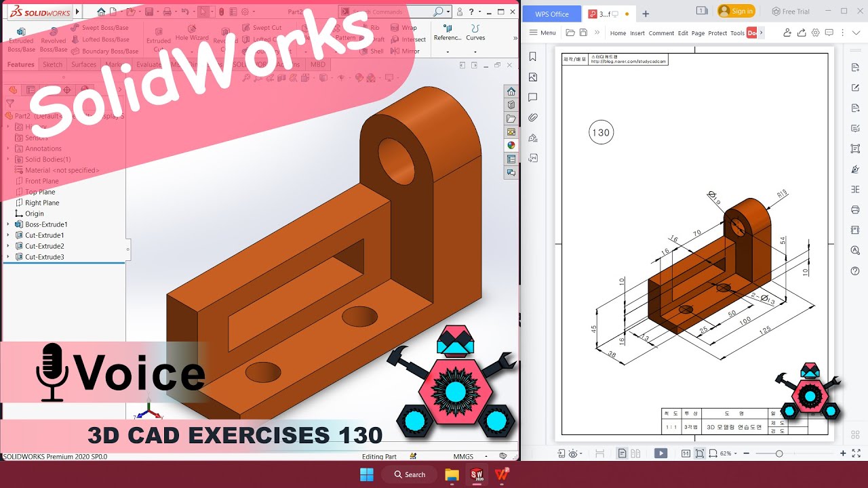Click the WPS print icon in right sidebar
Image resolution: width=868 pixels, height=488 pixels.
[855, 210]
